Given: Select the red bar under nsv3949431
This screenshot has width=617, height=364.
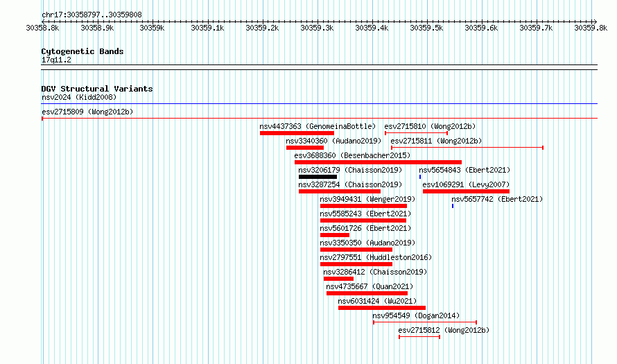Looking at the screenshot, I should click(x=363, y=206).
